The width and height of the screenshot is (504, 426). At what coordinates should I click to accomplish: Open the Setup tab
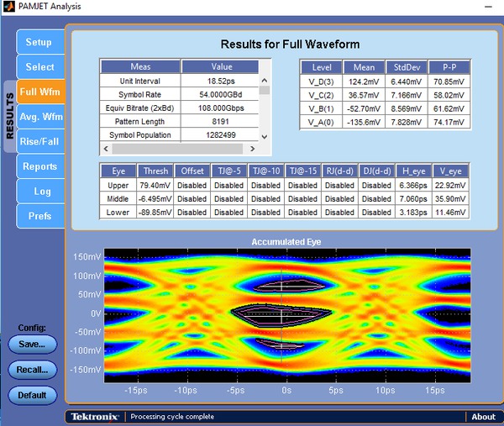tap(39, 42)
